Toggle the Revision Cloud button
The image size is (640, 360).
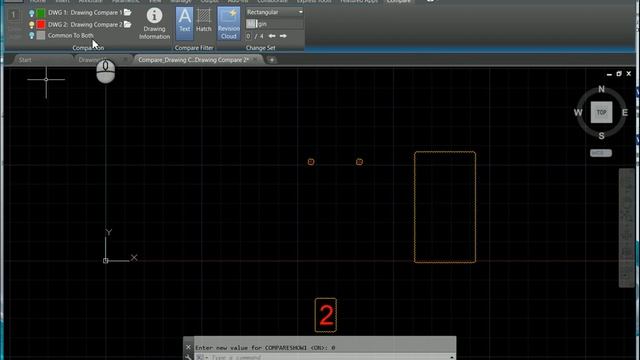pos(229,23)
